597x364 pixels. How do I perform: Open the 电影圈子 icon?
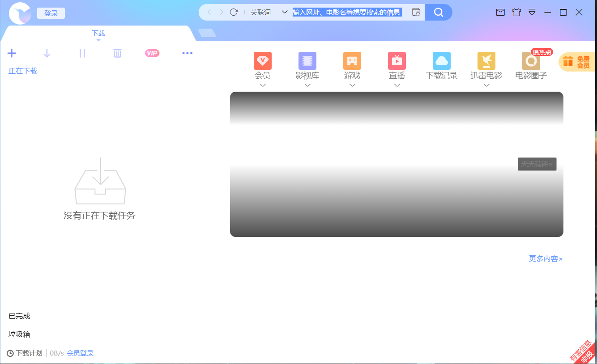(x=531, y=61)
